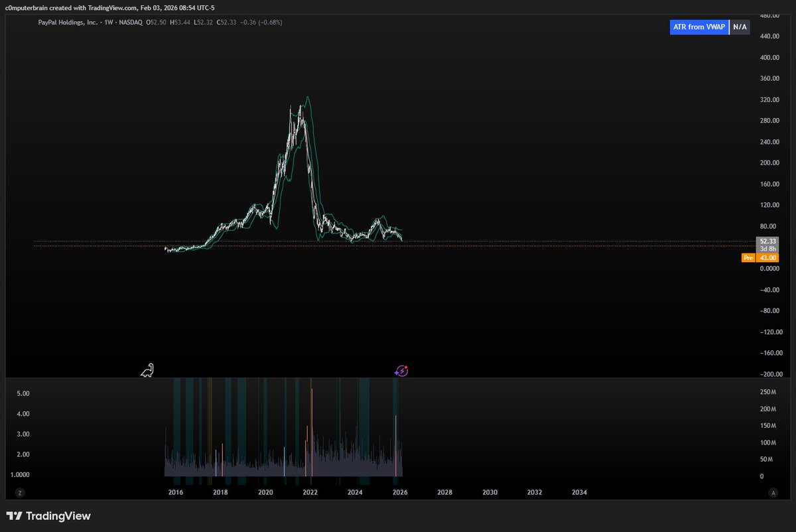This screenshot has width=796, height=532.
Task: Click the 320.00 price scale label
Action: (770, 100)
